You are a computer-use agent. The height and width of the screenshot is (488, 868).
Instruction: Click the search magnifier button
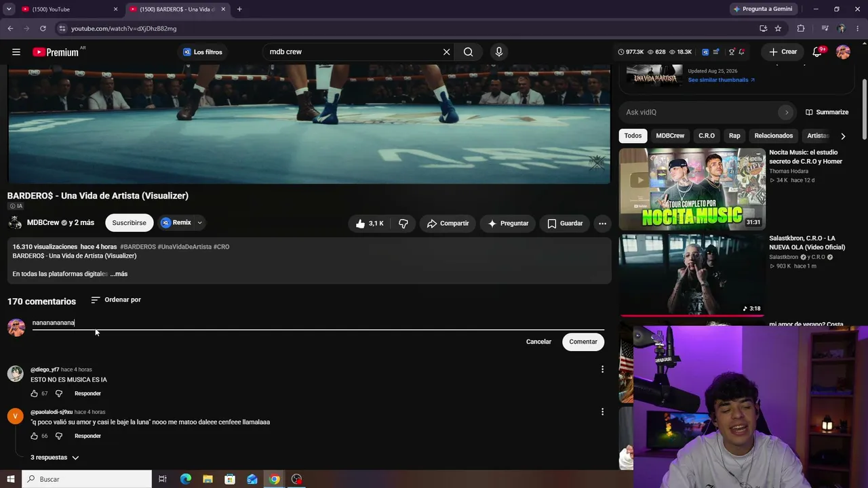tap(469, 52)
